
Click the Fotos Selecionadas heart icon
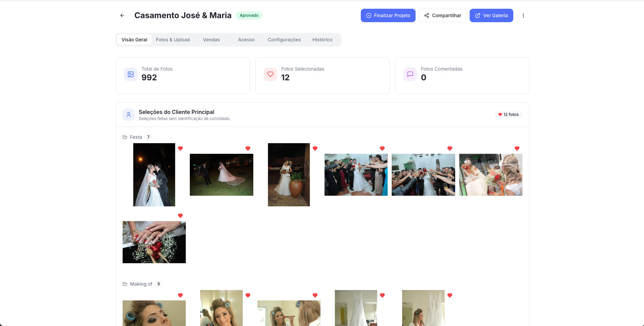(x=270, y=74)
